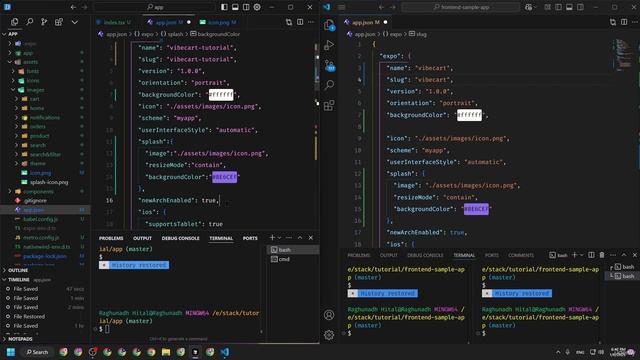The width and height of the screenshot is (640, 360).
Task: Click purple backgroundColor swatch in right editor
Action: [476, 209]
